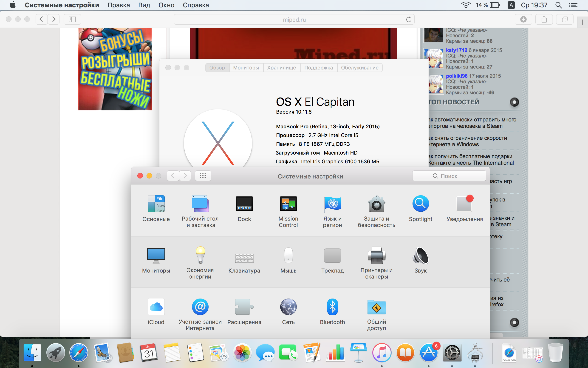This screenshot has width=588, height=368.
Task: Show all preferences grid button
Action: [203, 176]
